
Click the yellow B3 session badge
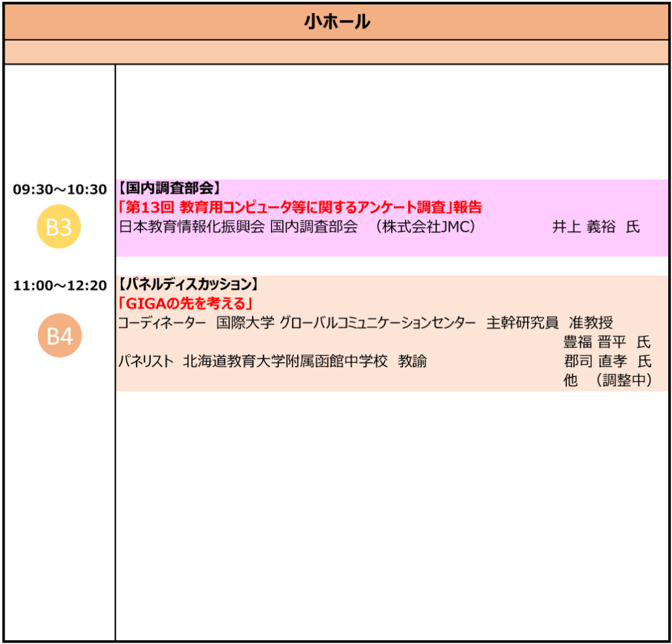pos(59,228)
